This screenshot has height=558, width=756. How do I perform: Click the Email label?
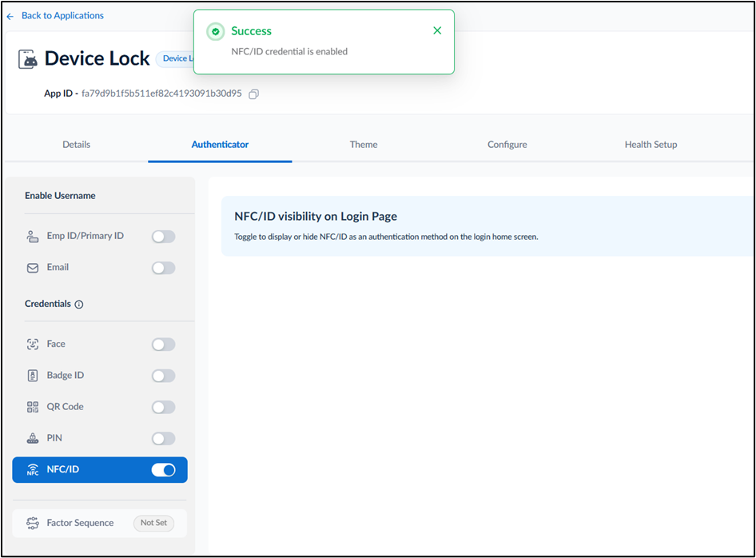pyautogui.click(x=58, y=267)
